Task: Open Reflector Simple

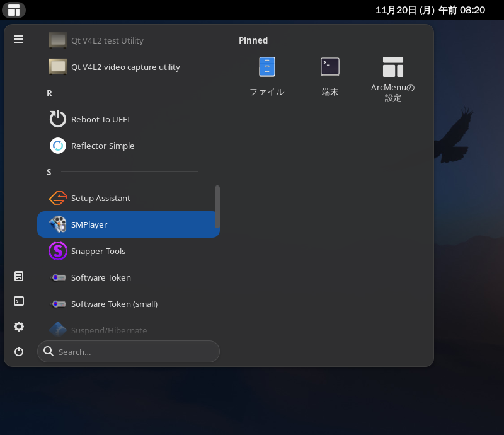Action: (129, 146)
